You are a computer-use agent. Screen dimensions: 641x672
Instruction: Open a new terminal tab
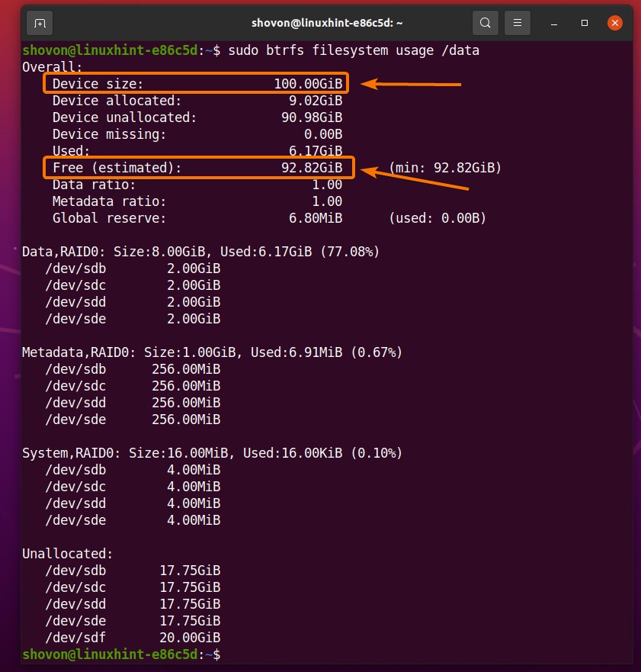tap(40, 23)
